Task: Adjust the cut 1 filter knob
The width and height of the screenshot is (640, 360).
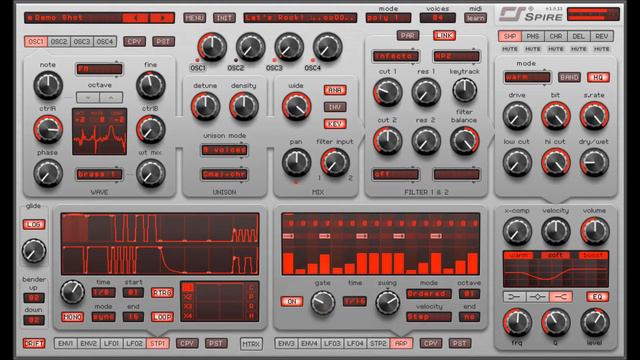Action: (387, 91)
